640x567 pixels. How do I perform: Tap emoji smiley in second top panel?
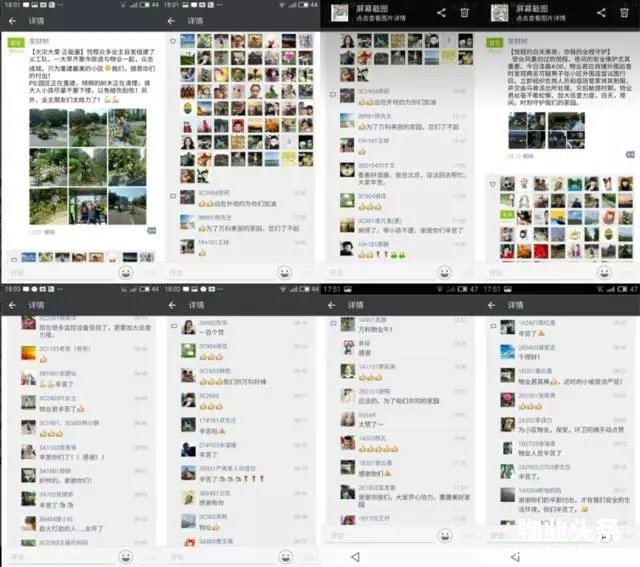coord(285,272)
